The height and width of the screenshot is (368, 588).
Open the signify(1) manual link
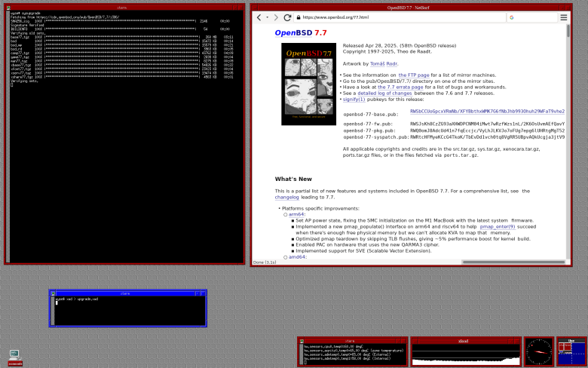tap(354, 100)
